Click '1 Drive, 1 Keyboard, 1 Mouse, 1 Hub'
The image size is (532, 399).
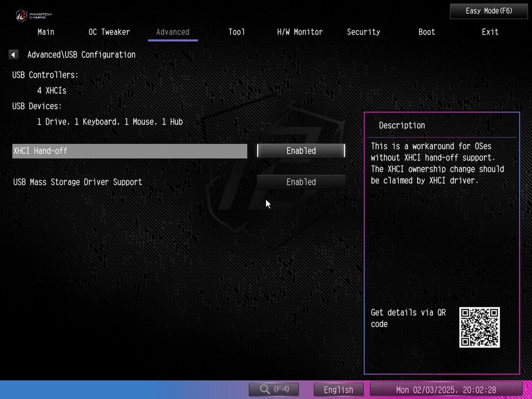pos(110,122)
